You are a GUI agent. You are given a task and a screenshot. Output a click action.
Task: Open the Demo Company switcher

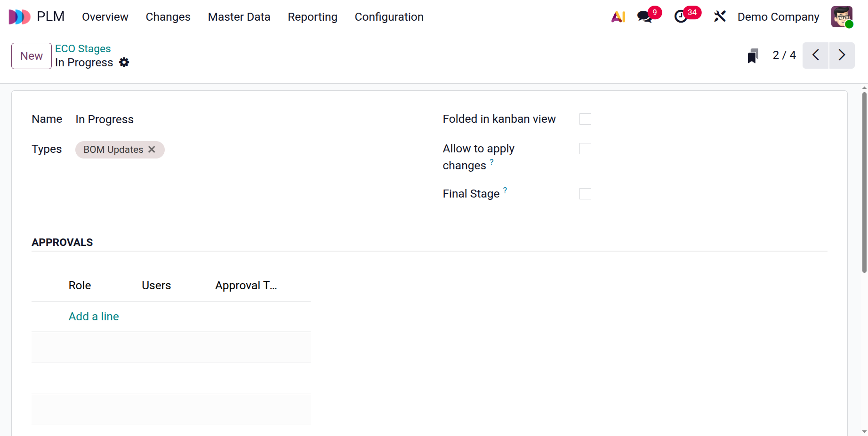tap(778, 16)
